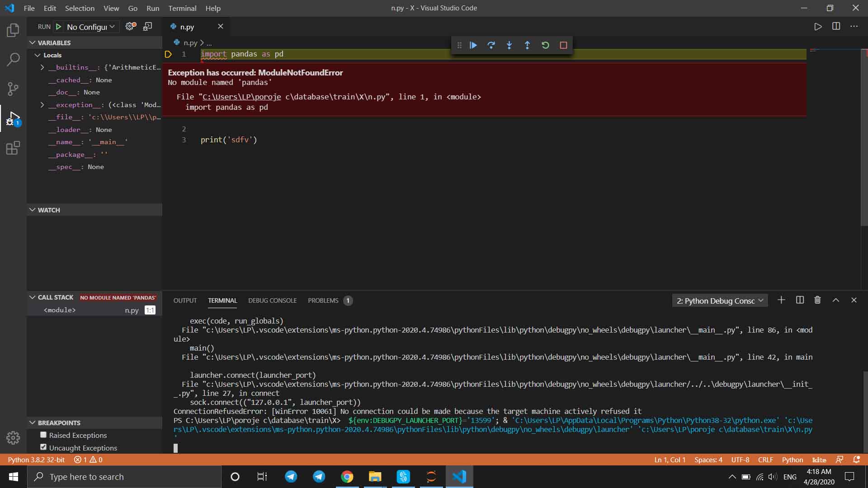
Task: Open the Run and Debug view icon
Action: point(13,118)
